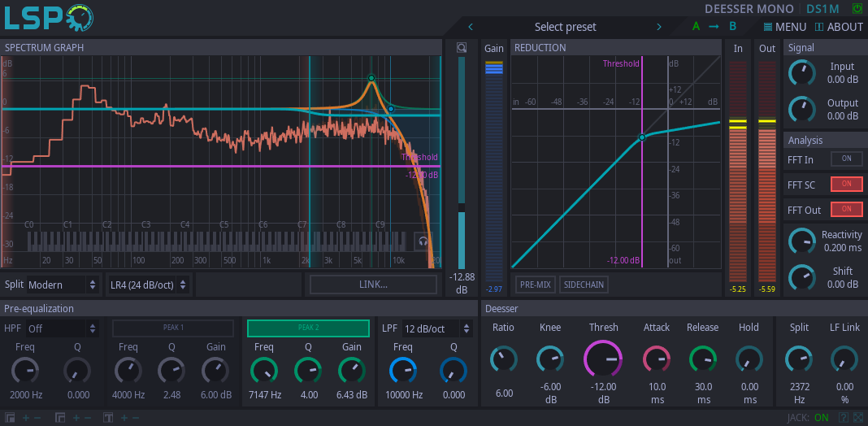Screen dimensions: 868x426
Task: Click the Hold knob
Action: coord(749,359)
